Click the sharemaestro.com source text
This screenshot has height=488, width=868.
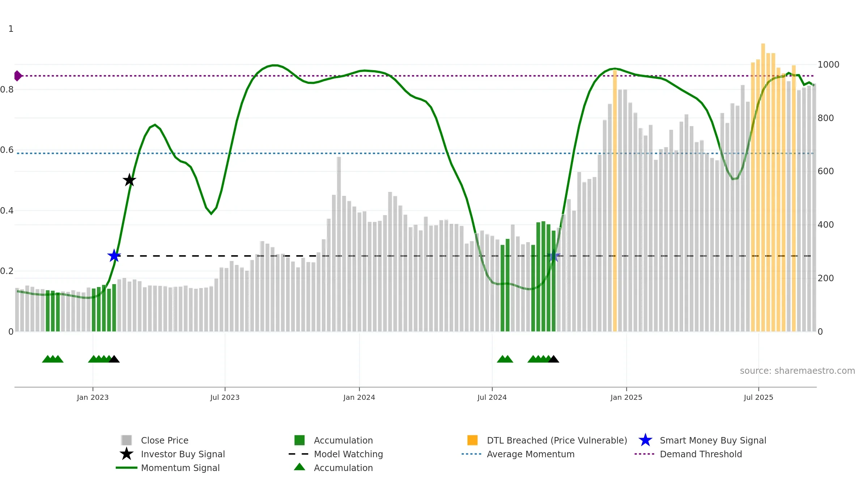click(797, 371)
